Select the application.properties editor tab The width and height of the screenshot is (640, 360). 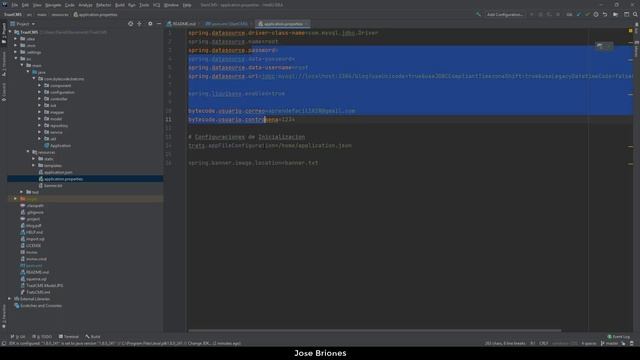282,24
